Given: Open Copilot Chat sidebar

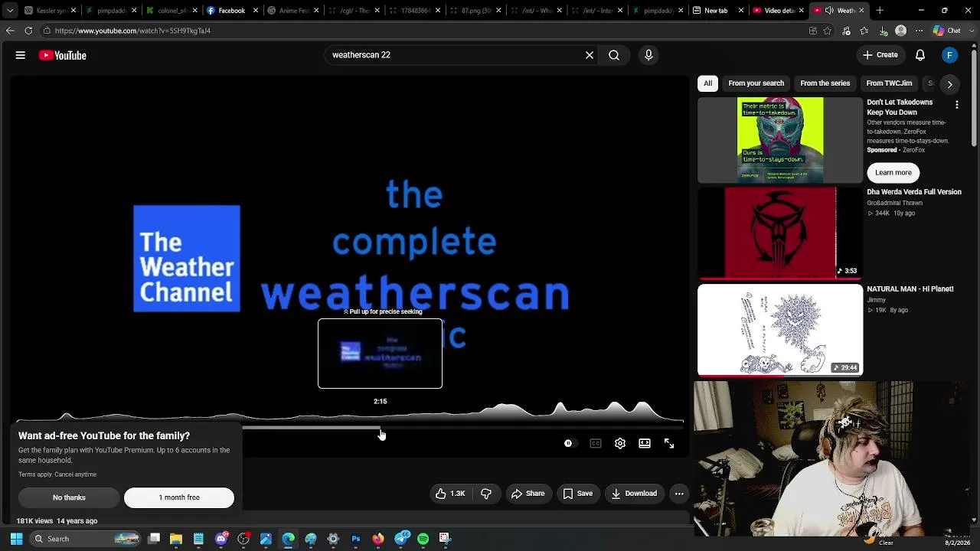Looking at the screenshot, I should tap(947, 31).
